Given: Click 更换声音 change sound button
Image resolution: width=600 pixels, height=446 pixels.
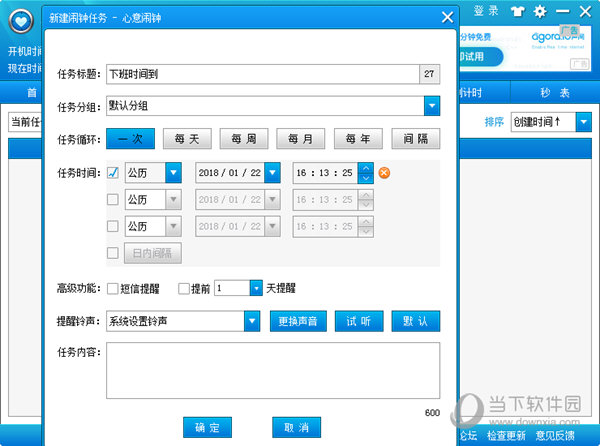Looking at the screenshot, I should click(298, 321).
